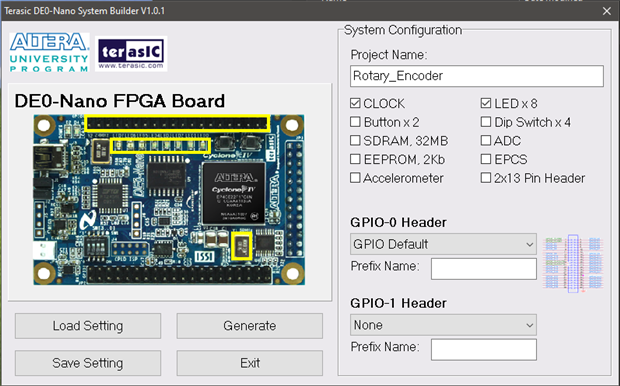Focus the GPIO-0 Prefix Name field
The width and height of the screenshot is (620, 386).
coord(484,269)
